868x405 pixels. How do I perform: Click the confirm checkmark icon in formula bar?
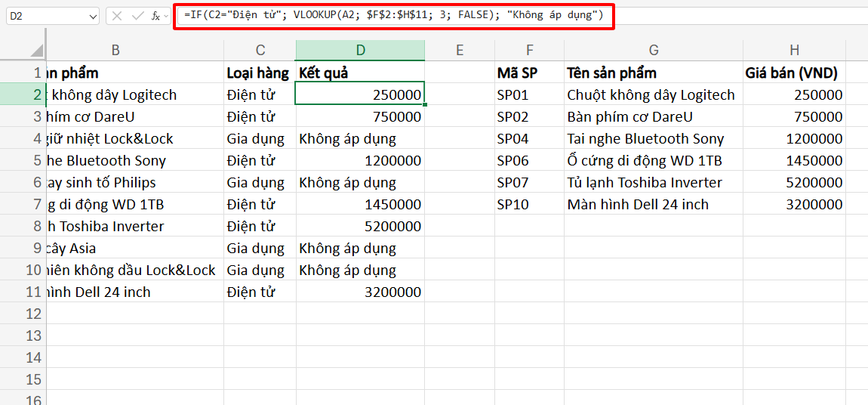coord(137,16)
